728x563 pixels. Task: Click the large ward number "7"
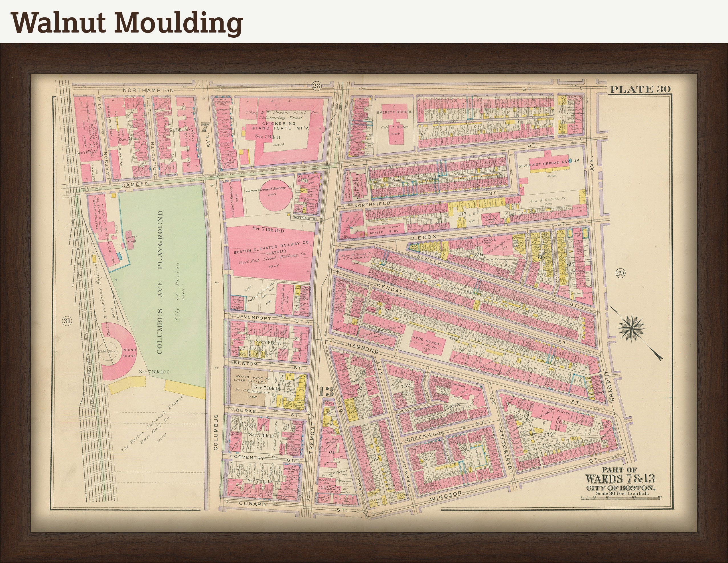pos(205,127)
